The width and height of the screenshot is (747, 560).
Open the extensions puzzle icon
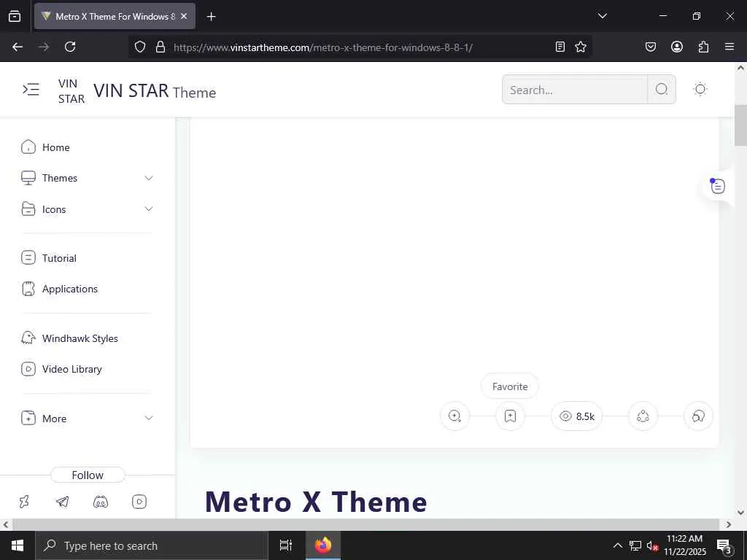[x=703, y=47]
